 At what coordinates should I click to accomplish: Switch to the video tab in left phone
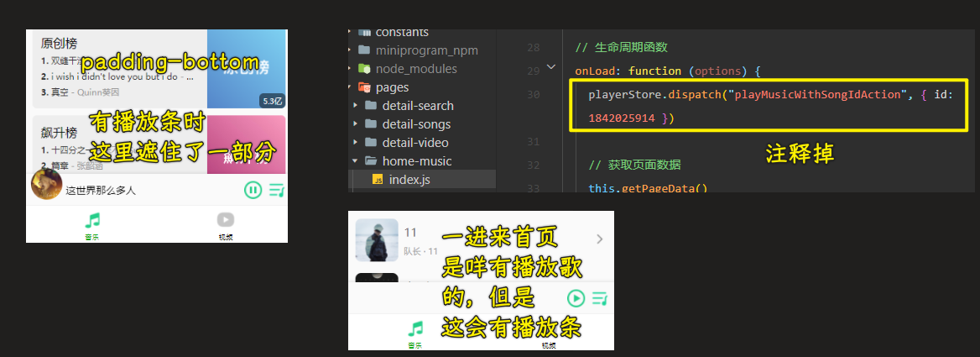click(x=226, y=226)
